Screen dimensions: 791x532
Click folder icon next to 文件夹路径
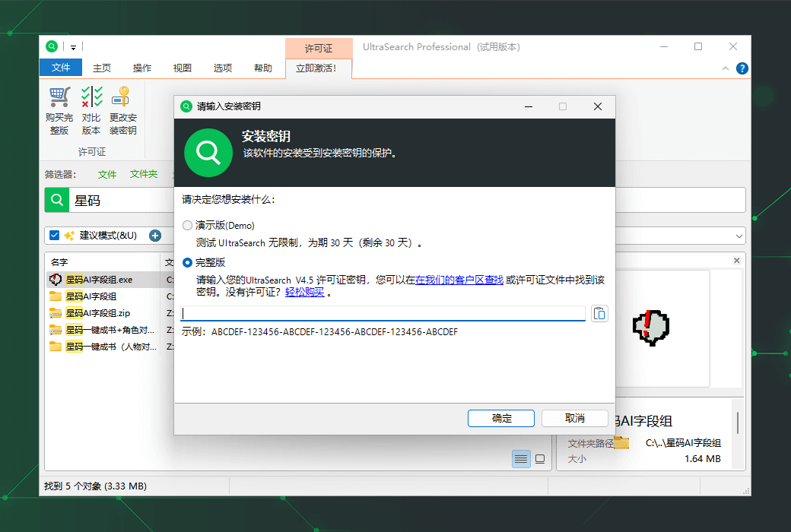(x=621, y=443)
